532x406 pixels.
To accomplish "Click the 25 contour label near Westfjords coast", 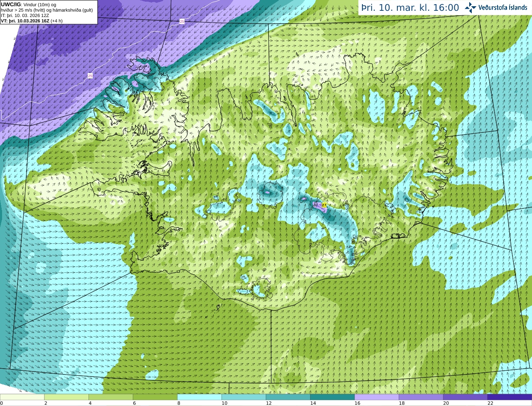I will click(90, 76).
